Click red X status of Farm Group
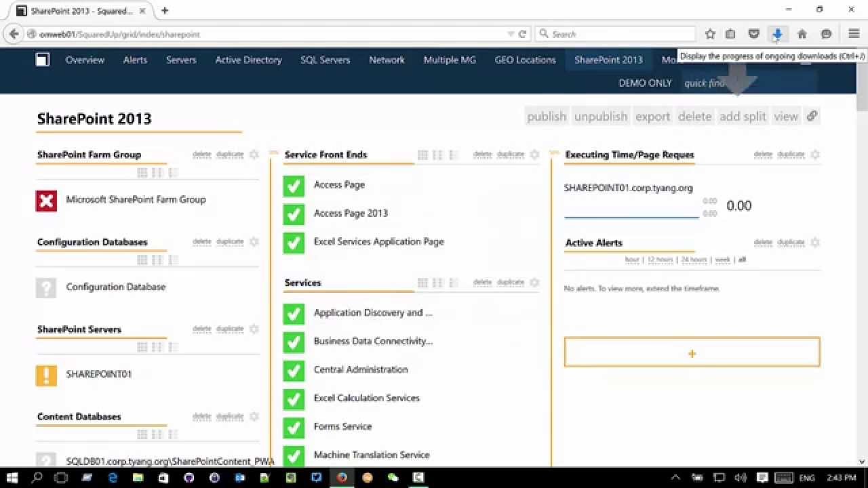This screenshot has height=488, width=868. (x=46, y=200)
